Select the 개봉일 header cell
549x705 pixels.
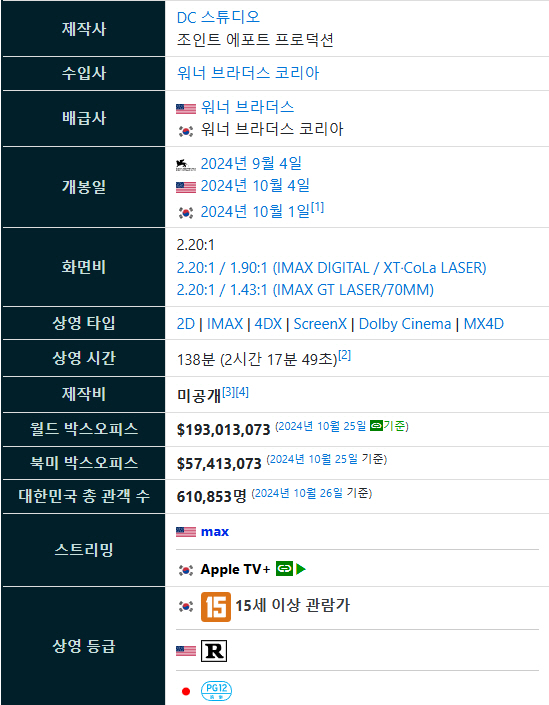[x=84, y=187]
